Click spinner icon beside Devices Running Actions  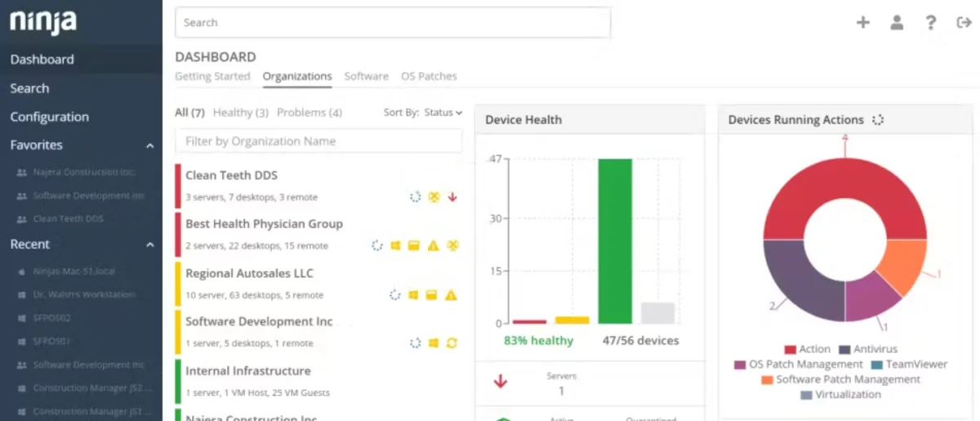coord(878,120)
